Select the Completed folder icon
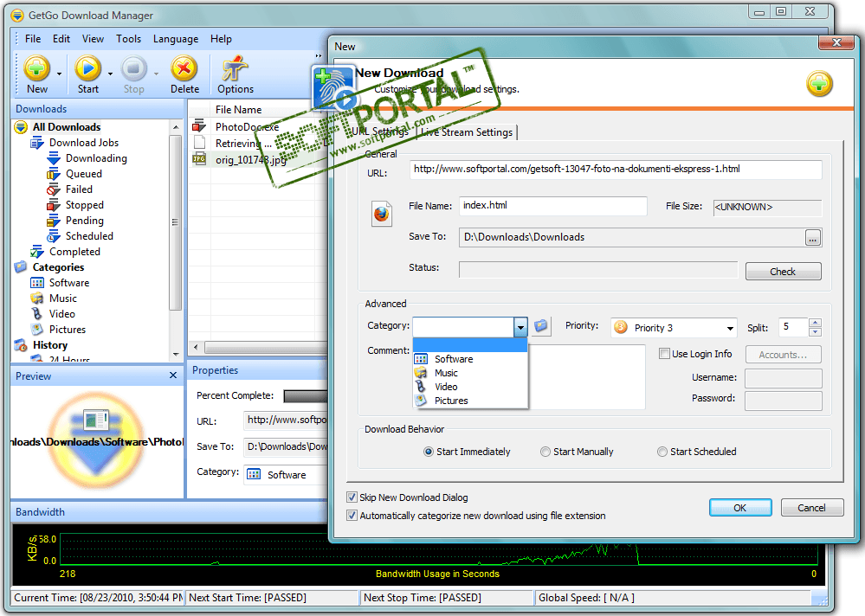Image resolution: width=865 pixels, height=616 pixels. (x=37, y=252)
